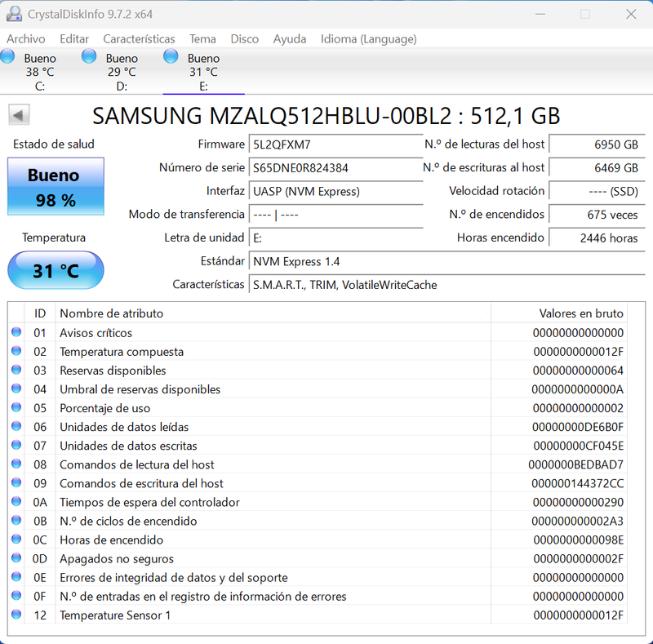
Task: Click the previous disk arrow button
Action: click(x=19, y=115)
